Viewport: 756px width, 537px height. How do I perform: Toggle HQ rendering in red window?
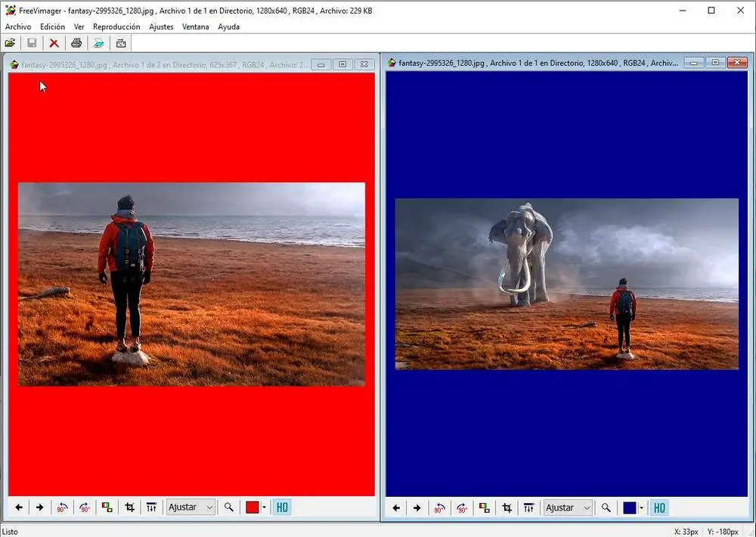click(282, 507)
